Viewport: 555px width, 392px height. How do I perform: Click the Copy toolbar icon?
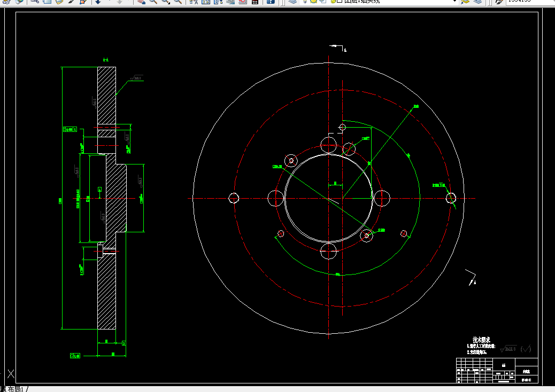pos(47,1)
